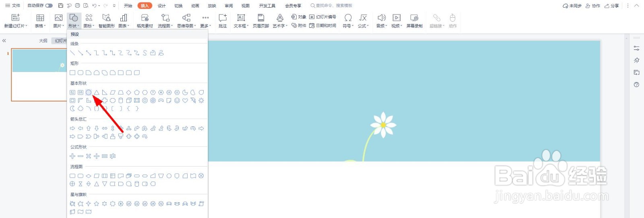Switch to the 审阅 review tab
The image size is (644, 218).
[x=229, y=6]
